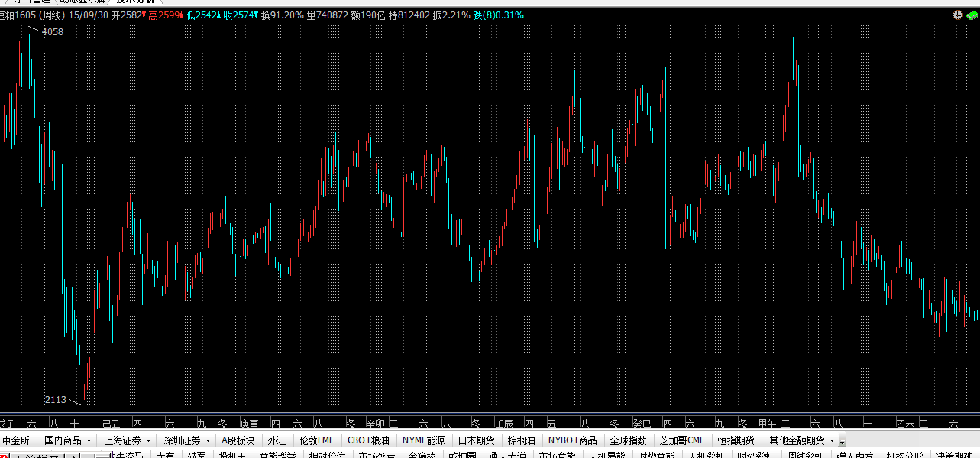Click the turnover rate 换91.20%
980x458 pixels.
click(x=282, y=15)
